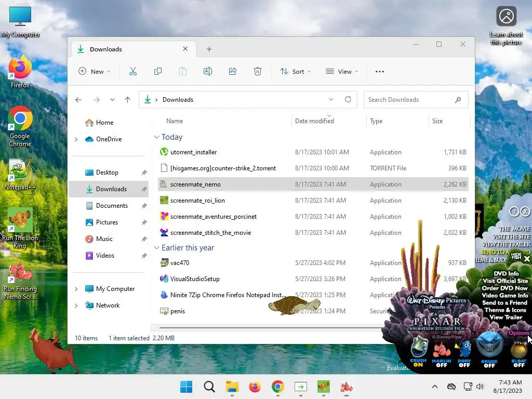Expand My Computer tree node

point(76,289)
